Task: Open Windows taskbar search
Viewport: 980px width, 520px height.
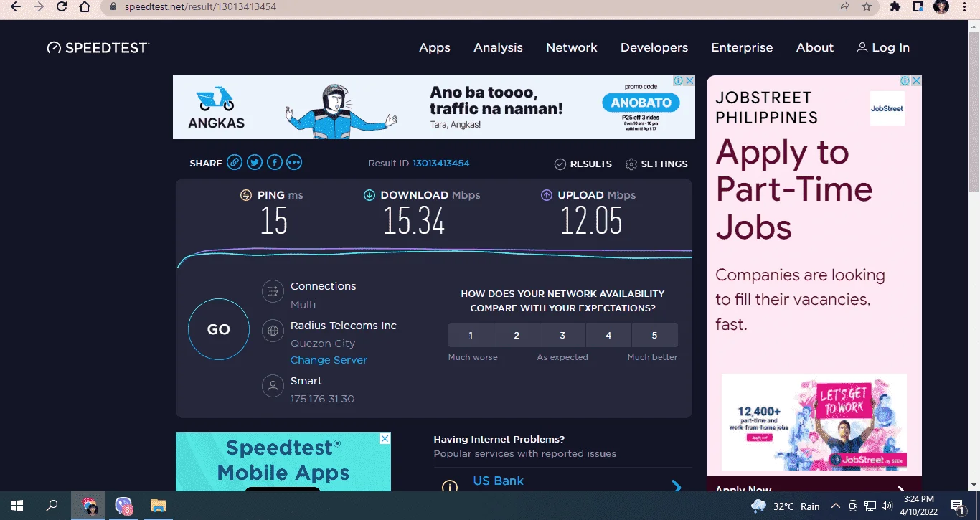Action: 52,506
